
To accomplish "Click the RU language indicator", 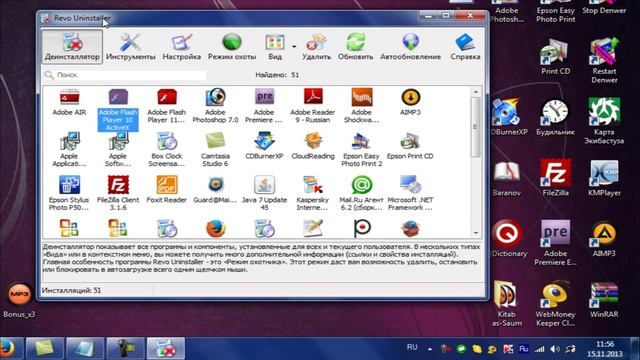I will (x=412, y=347).
